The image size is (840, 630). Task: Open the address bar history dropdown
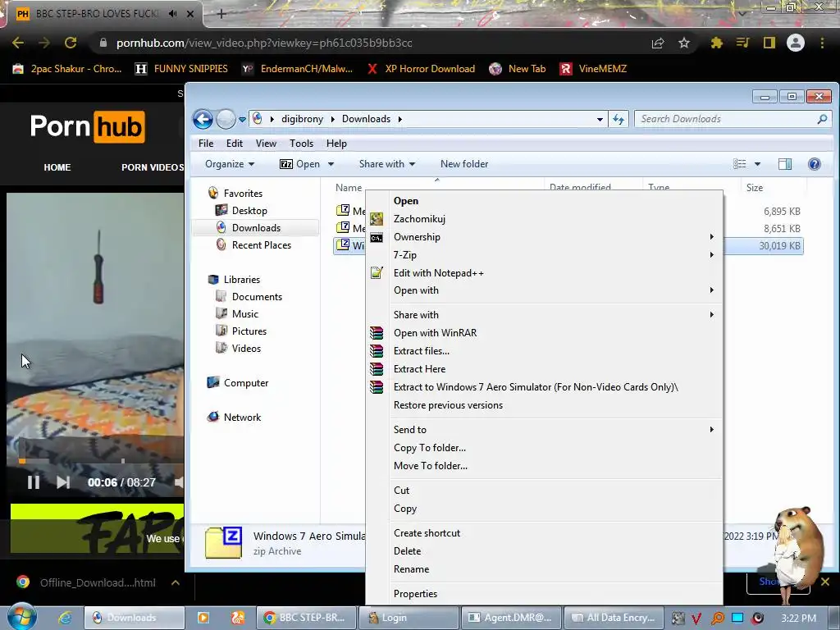coord(600,120)
